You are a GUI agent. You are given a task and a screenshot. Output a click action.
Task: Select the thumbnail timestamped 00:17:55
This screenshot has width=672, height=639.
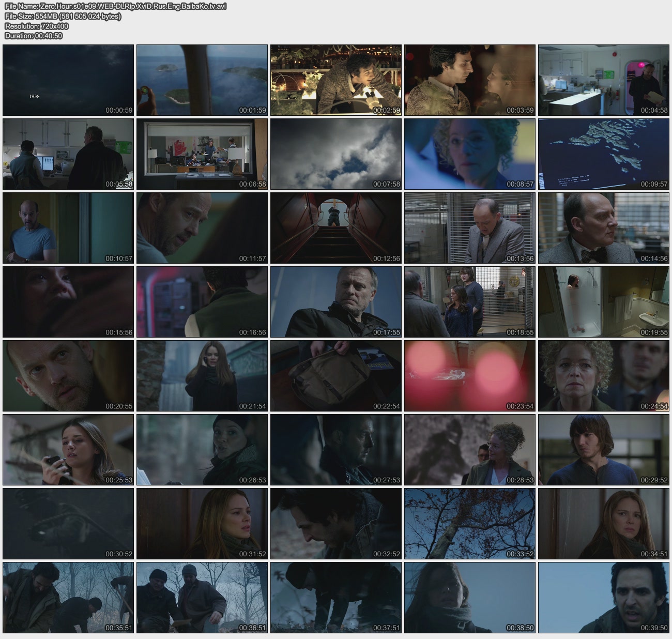click(x=336, y=302)
